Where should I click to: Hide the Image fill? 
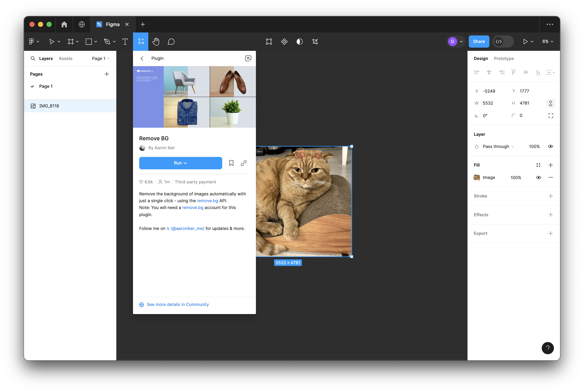tap(538, 177)
